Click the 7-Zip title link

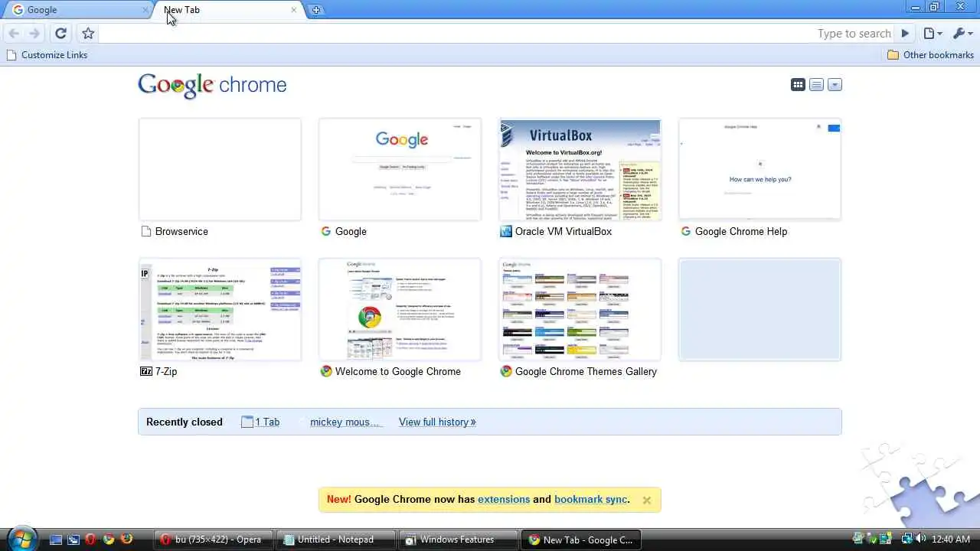pyautogui.click(x=166, y=371)
